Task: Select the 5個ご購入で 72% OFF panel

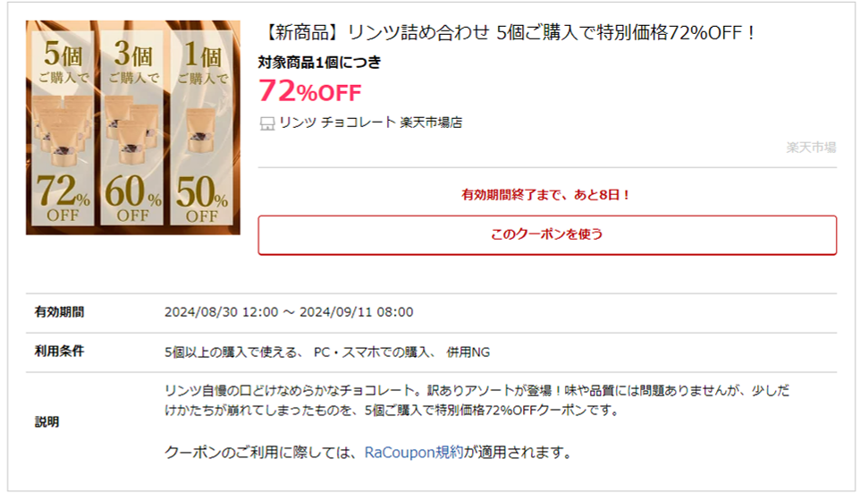Action: pos(63,128)
